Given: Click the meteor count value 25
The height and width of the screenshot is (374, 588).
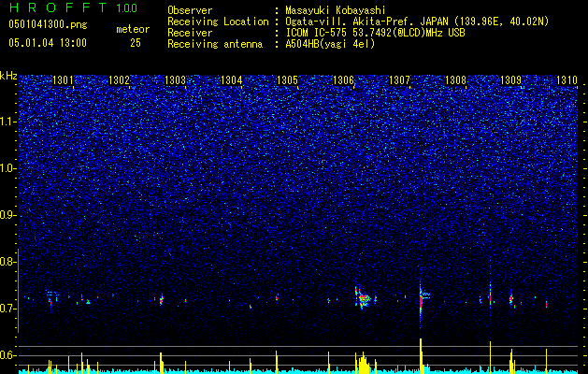Looking at the screenshot, I should pos(136,43).
